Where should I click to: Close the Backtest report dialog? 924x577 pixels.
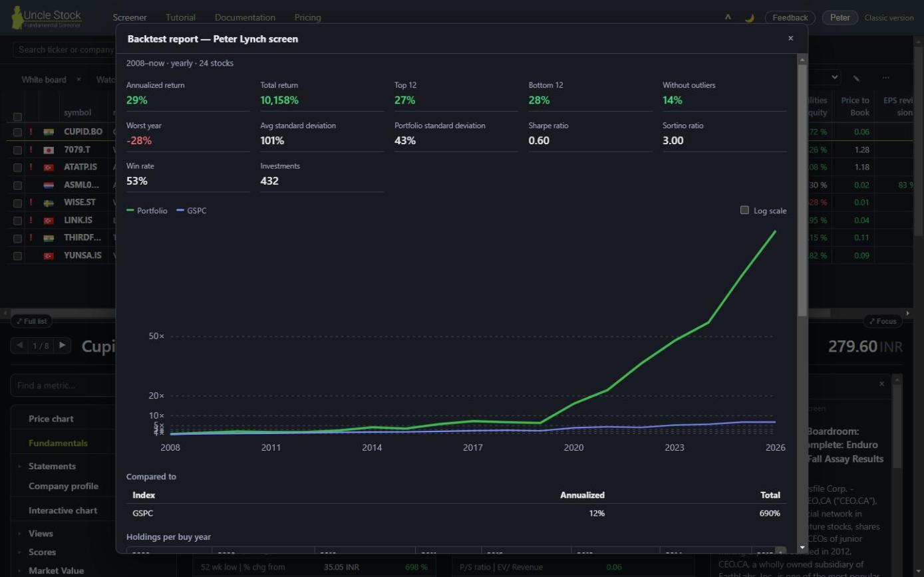790,39
